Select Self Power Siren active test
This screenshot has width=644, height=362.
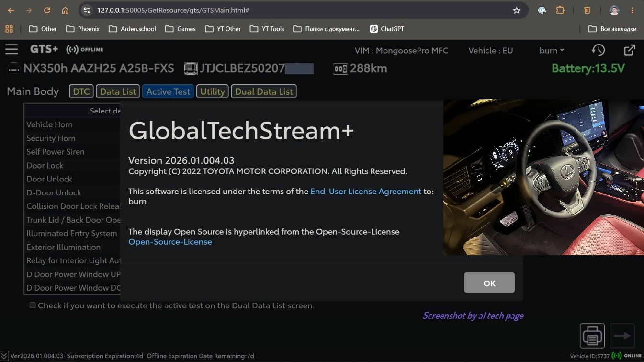click(x=73, y=152)
